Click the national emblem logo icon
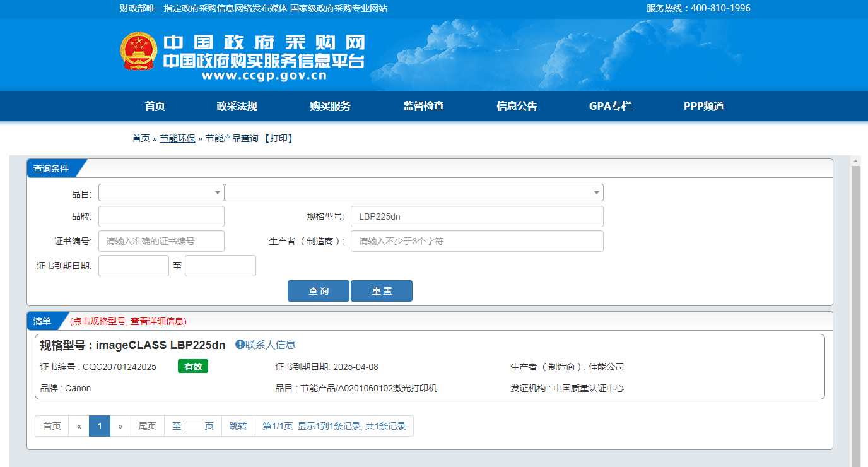 (139, 51)
